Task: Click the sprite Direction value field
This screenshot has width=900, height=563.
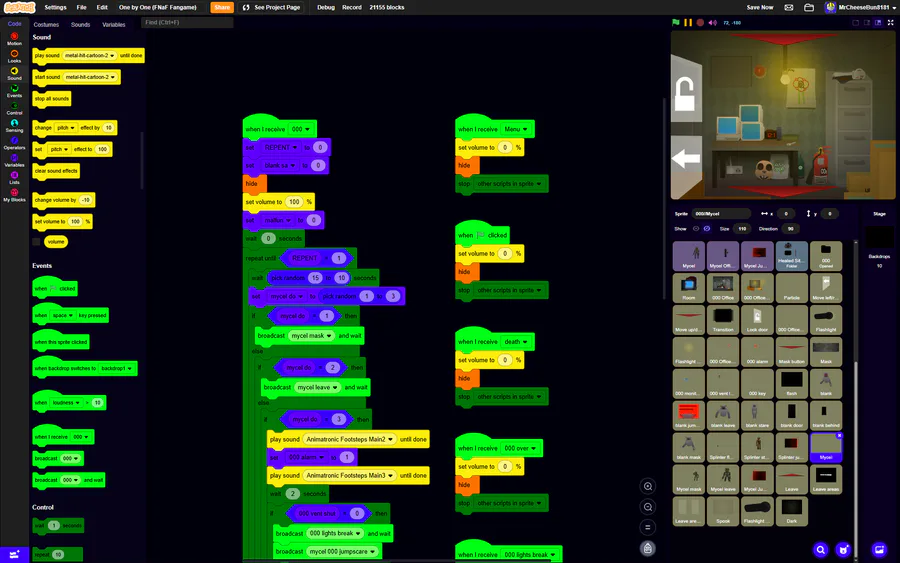Action: [790, 228]
